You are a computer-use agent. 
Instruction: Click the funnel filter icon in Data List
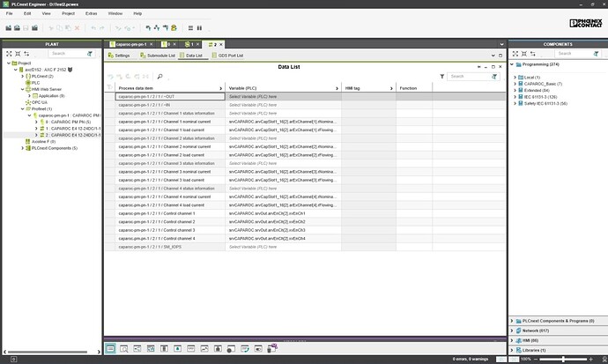pyautogui.click(x=442, y=77)
